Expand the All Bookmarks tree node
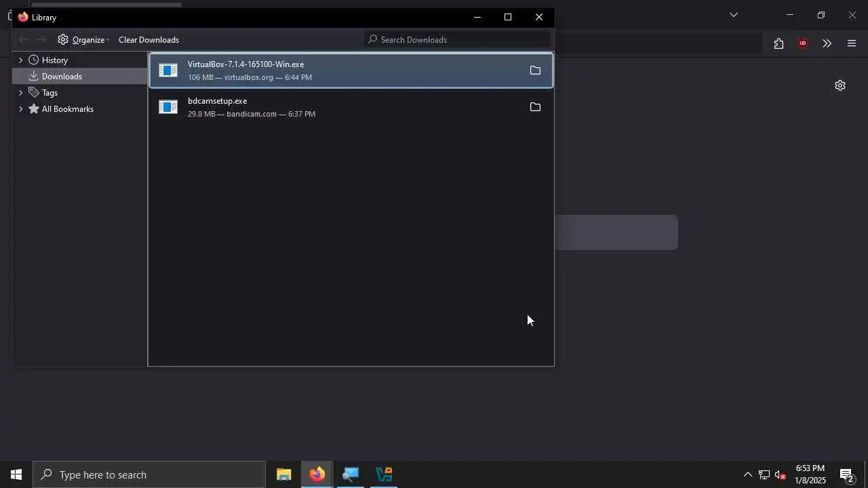The width and height of the screenshot is (868, 488). coord(20,109)
